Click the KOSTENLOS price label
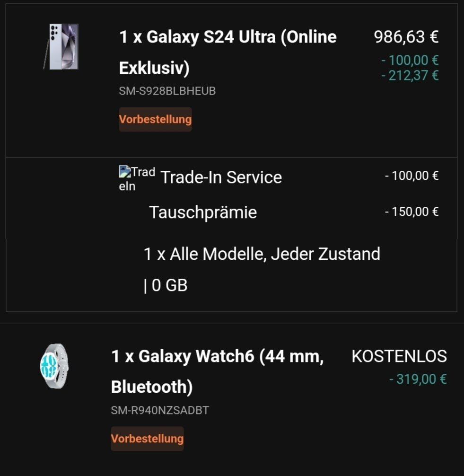464x476 pixels. (399, 356)
